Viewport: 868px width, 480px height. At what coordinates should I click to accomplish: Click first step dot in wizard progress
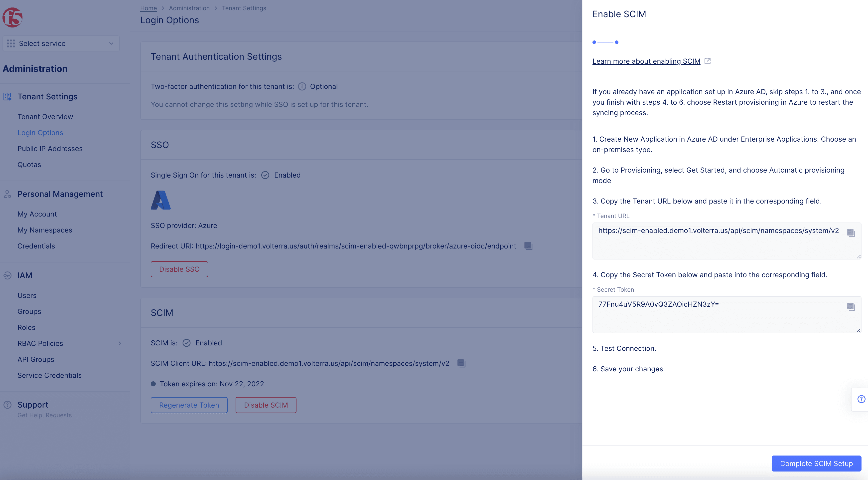594,42
